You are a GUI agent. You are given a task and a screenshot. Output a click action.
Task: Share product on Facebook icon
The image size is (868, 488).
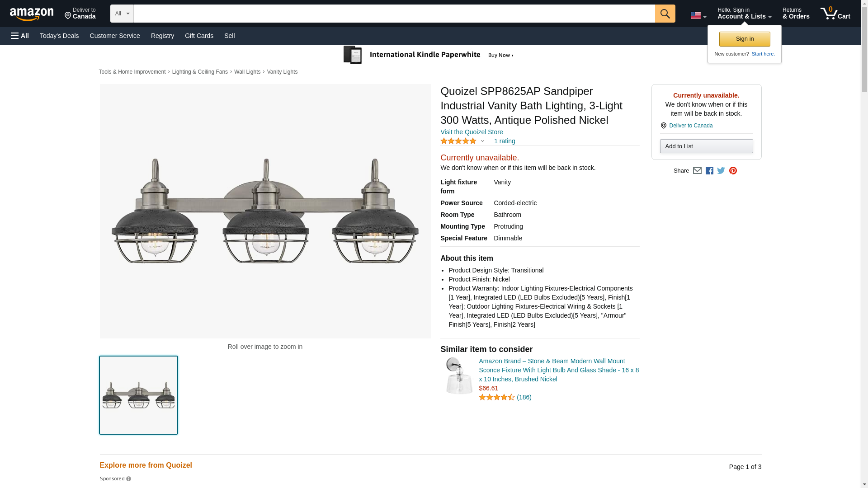tap(709, 171)
